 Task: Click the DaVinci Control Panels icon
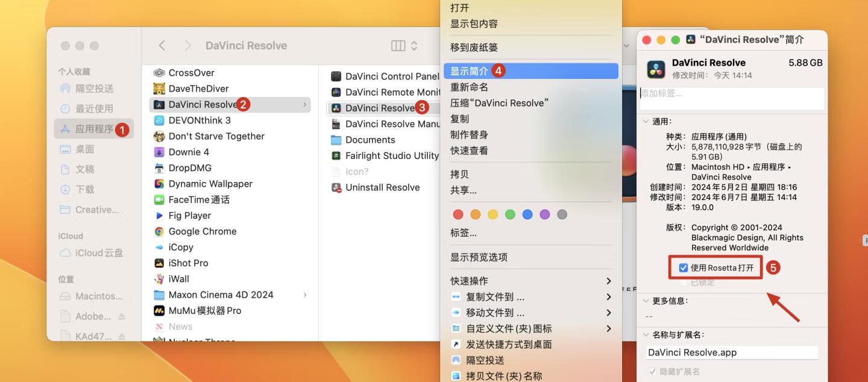336,77
